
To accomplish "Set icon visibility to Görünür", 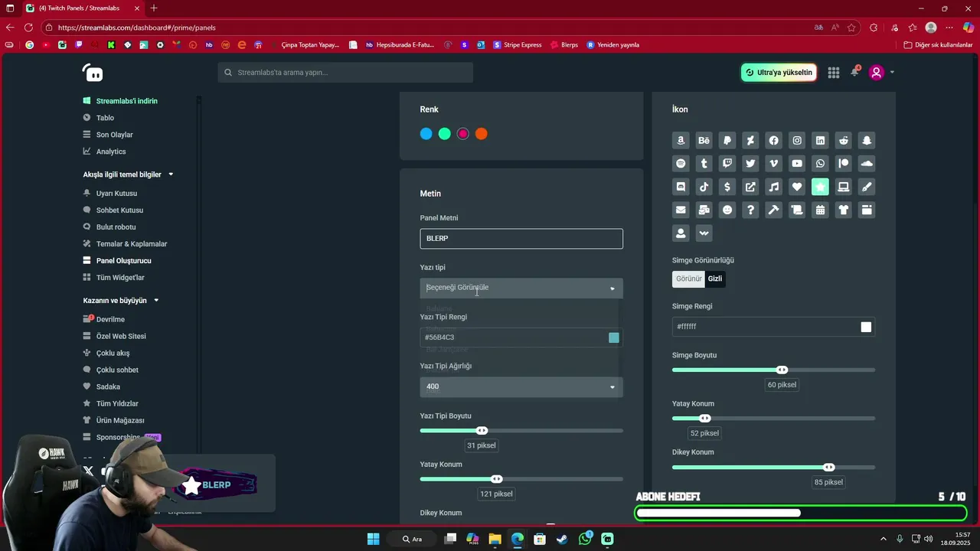I will (x=688, y=279).
